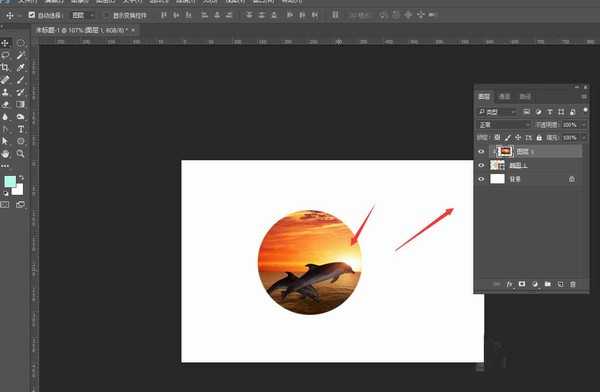Open the background color picker

(18, 190)
